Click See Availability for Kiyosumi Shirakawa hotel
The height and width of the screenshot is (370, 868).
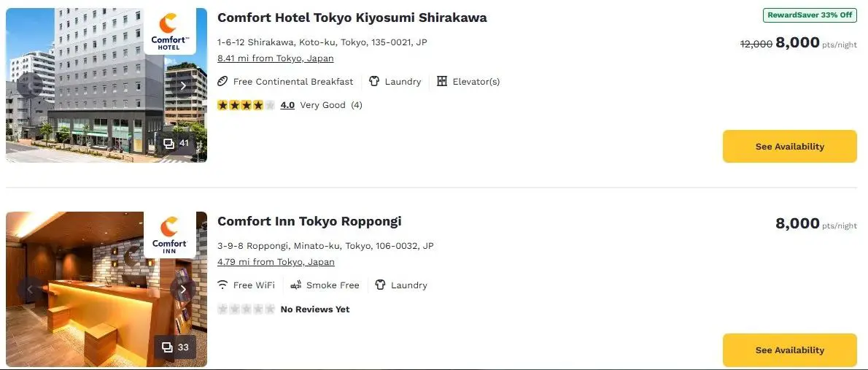click(789, 147)
